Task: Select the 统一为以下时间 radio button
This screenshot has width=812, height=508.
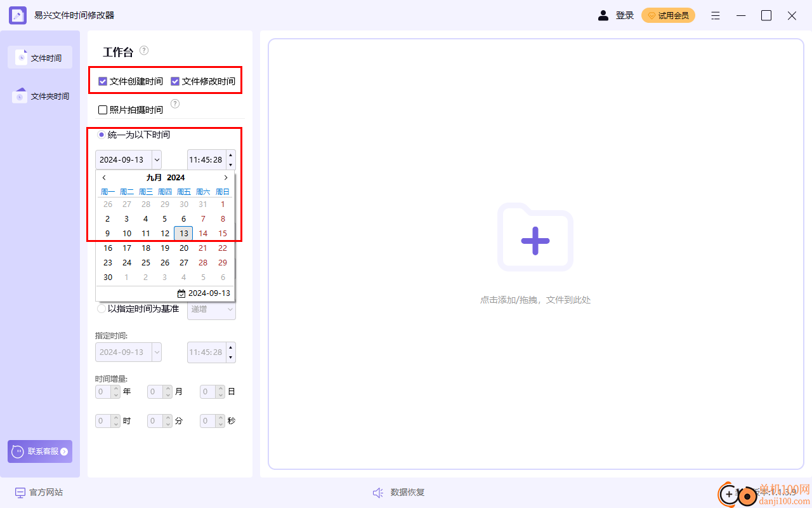Action: pos(101,135)
